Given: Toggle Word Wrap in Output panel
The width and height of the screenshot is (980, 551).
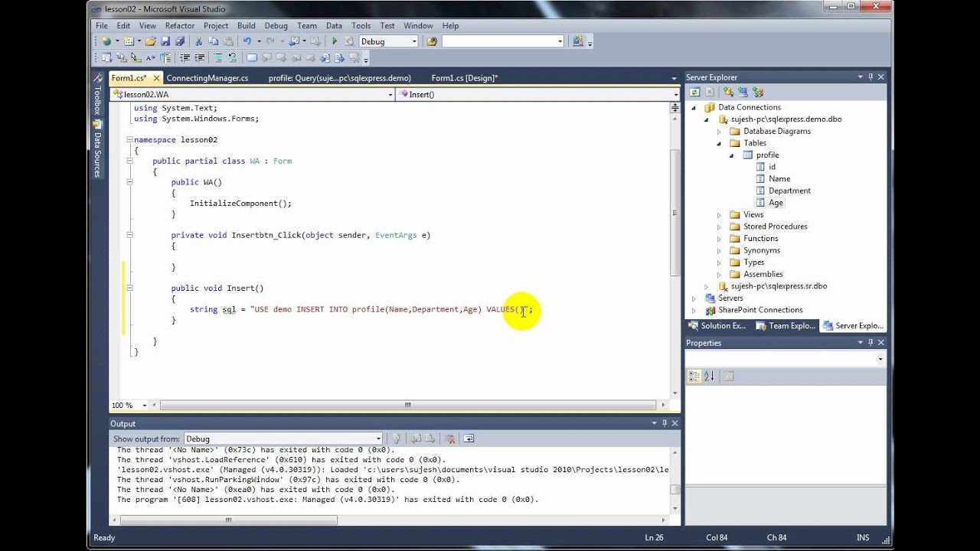Looking at the screenshot, I should 469,439.
